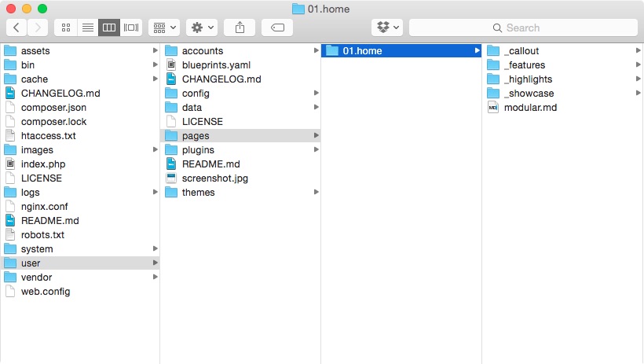The width and height of the screenshot is (644, 364).
Task: Switch to list view in toolbar
Action: pyautogui.click(x=87, y=28)
